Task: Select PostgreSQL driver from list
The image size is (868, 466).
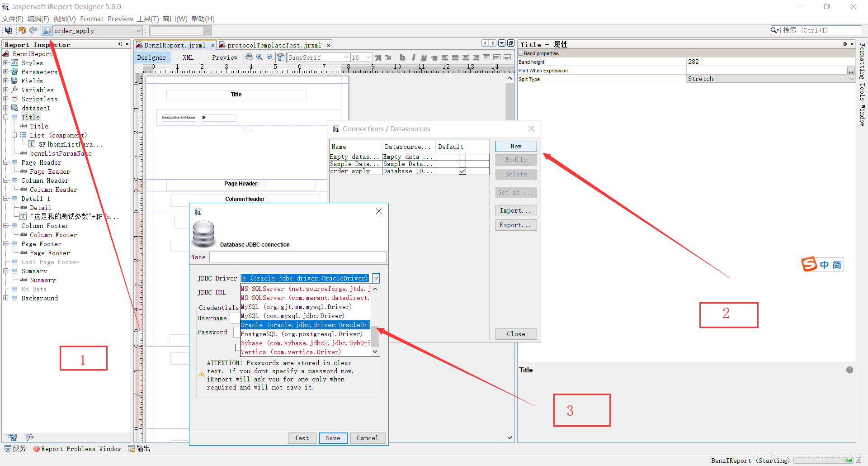Action: [x=305, y=334]
